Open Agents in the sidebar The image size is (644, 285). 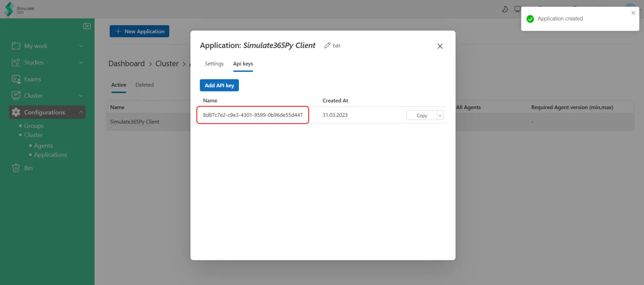click(43, 146)
